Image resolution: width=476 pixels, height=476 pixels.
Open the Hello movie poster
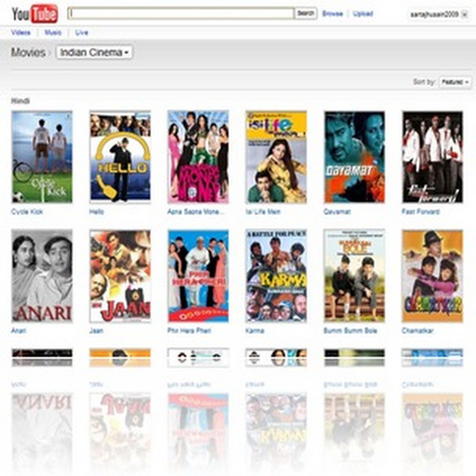[120, 156]
